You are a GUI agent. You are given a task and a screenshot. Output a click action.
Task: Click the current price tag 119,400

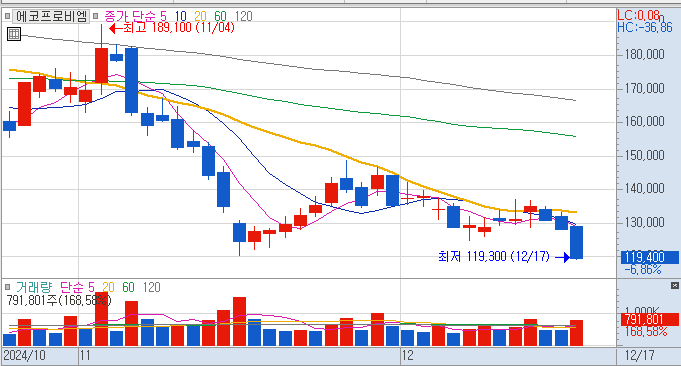coord(649,257)
